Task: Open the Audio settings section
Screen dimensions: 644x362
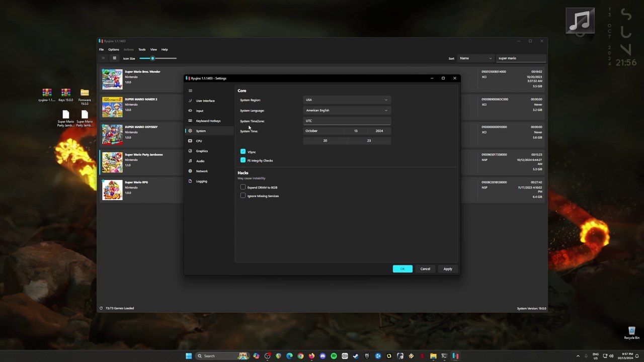Action: point(200,161)
